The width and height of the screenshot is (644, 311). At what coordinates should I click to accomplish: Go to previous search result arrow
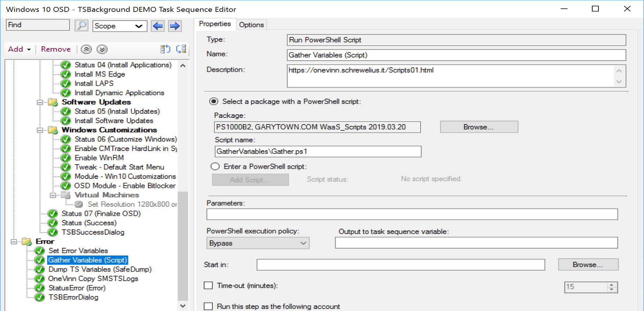158,26
